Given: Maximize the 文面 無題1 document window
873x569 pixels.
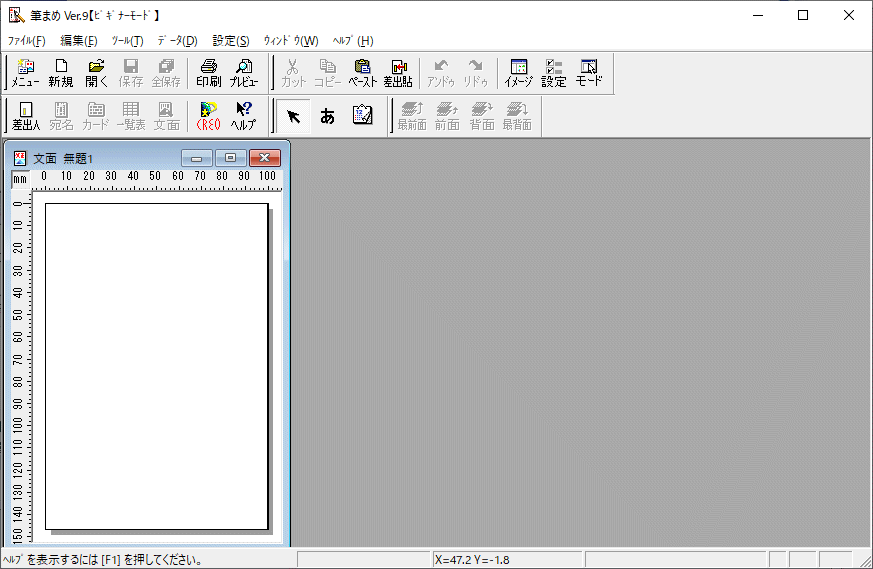Looking at the screenshot, I should click(x=230, y=158).
